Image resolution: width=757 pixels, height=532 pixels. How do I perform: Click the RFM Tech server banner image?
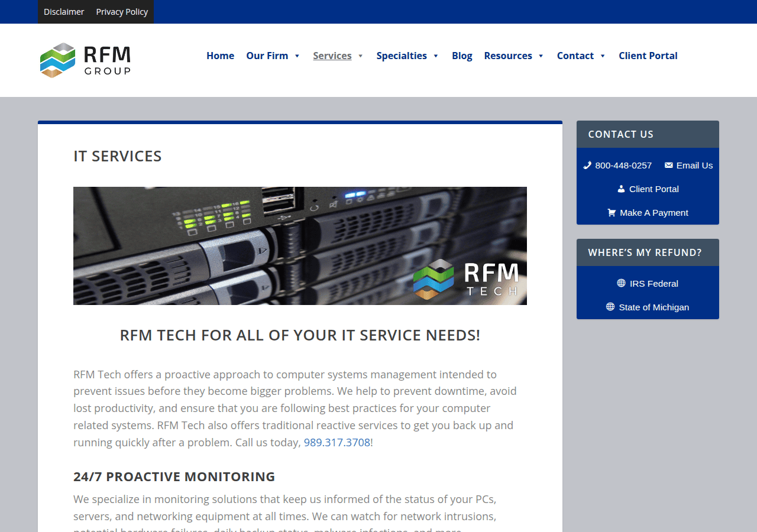[300, 246]
